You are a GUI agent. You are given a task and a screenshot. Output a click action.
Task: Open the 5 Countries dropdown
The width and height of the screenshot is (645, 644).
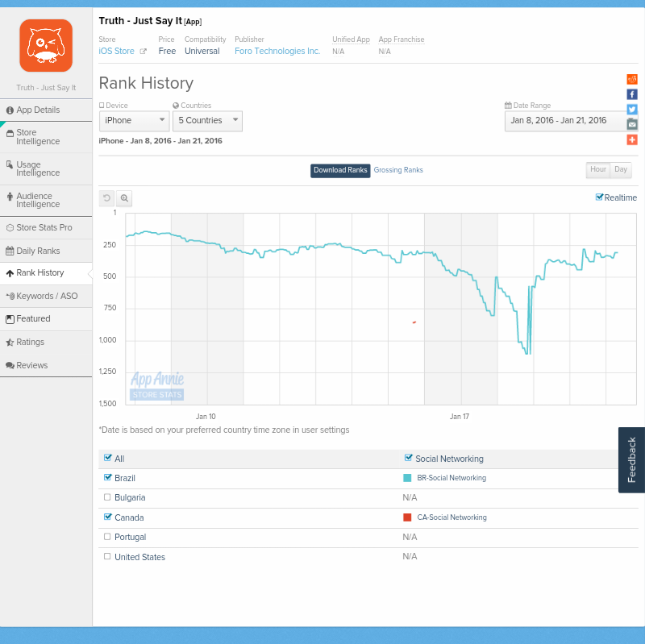(208, 121)
